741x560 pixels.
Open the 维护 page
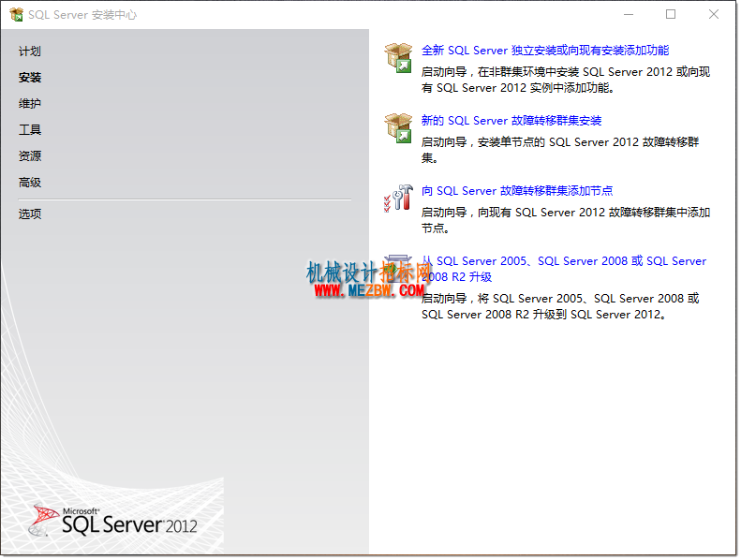[30, 104]
